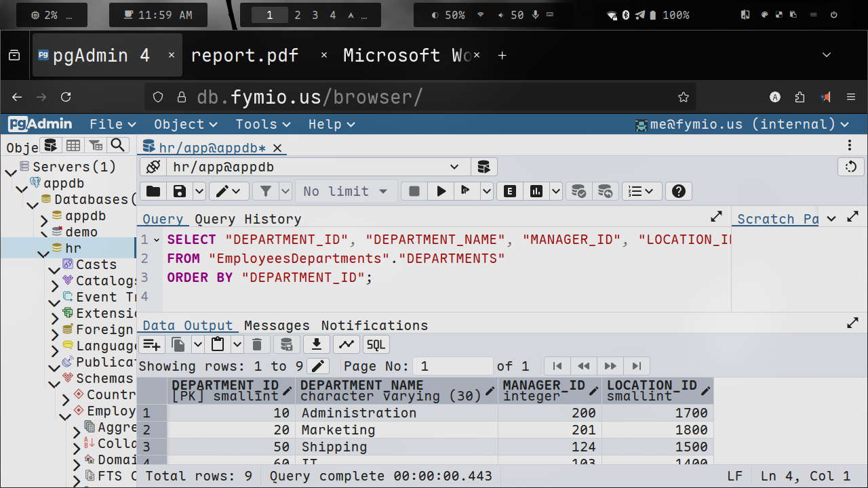The width and height of the screenshot is (868, 488).
Task: Switch to the Query History tab
Action: click(x=248, y=219)
